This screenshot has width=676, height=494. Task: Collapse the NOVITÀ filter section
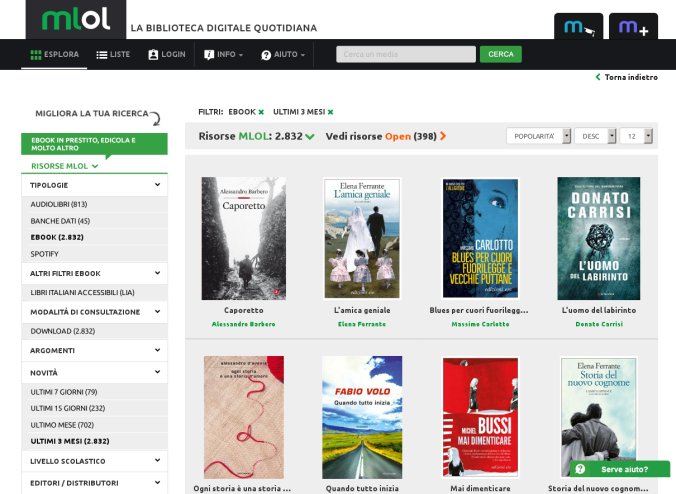point(94,372)
